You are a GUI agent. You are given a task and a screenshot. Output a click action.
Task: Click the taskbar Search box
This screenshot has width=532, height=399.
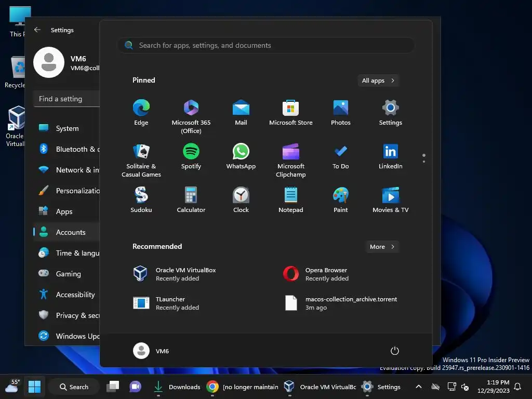[x=74, y=387]
